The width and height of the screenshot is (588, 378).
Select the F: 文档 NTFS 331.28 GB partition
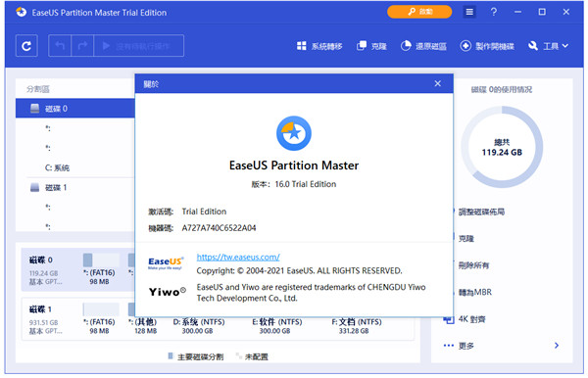(x=357, y=325)
